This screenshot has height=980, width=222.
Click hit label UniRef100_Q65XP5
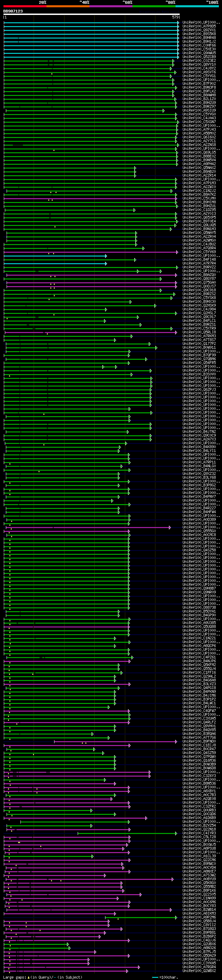point(199,217)
